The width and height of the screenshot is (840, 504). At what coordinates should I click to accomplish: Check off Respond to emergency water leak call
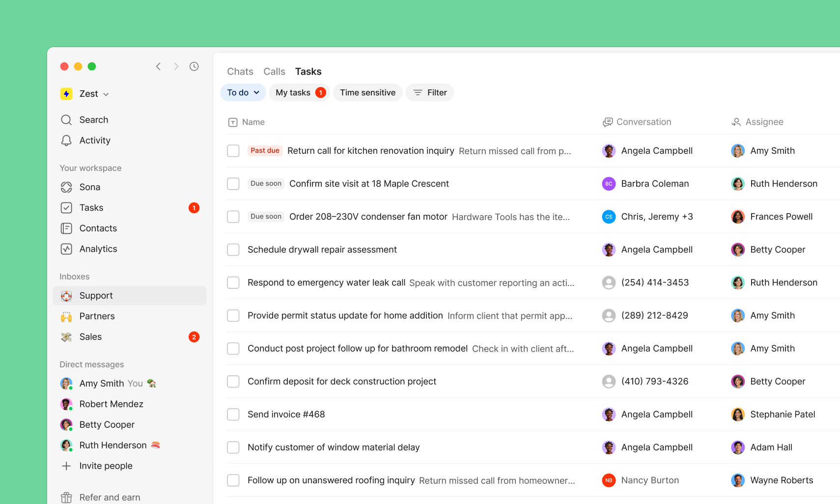coord(233,282)
